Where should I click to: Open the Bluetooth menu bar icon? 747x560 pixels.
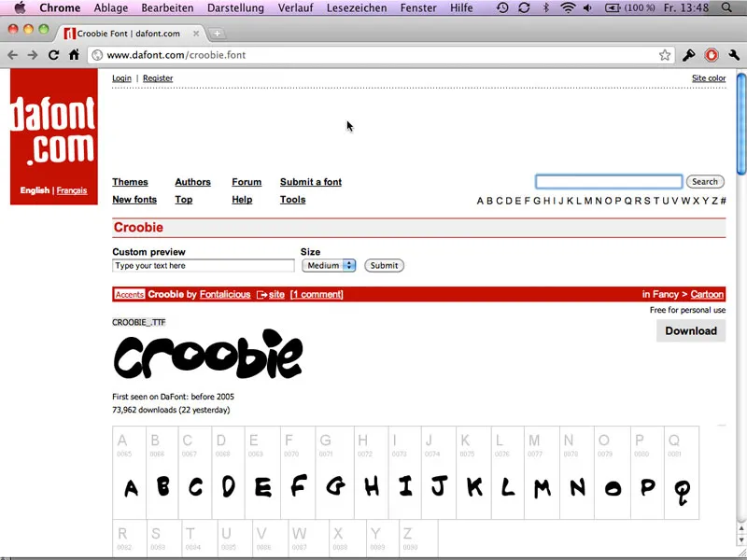click(546, 7)
